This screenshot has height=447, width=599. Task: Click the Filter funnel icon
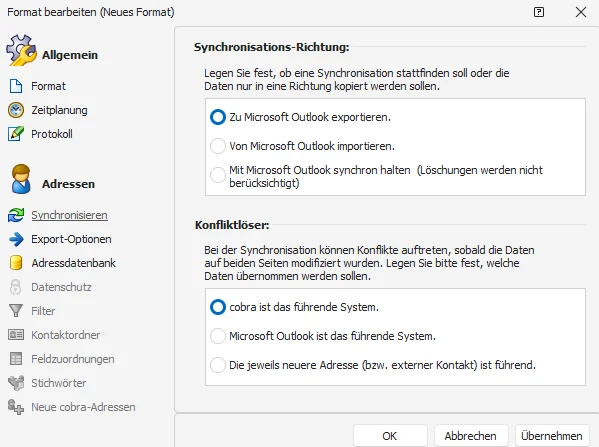click(16, 311)
